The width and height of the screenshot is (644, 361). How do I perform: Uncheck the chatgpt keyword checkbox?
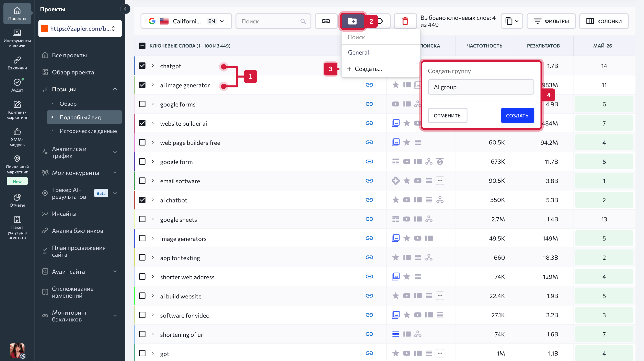tap(142, 66)
